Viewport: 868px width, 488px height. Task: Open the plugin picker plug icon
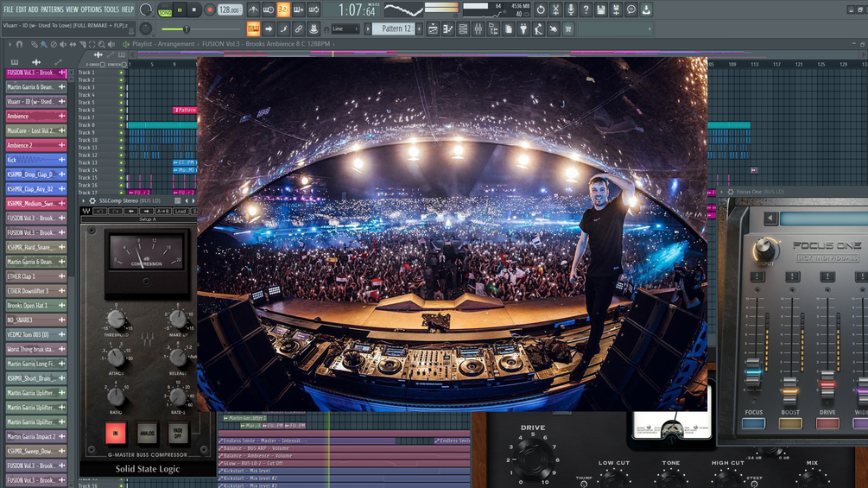(x=523, y=29)
